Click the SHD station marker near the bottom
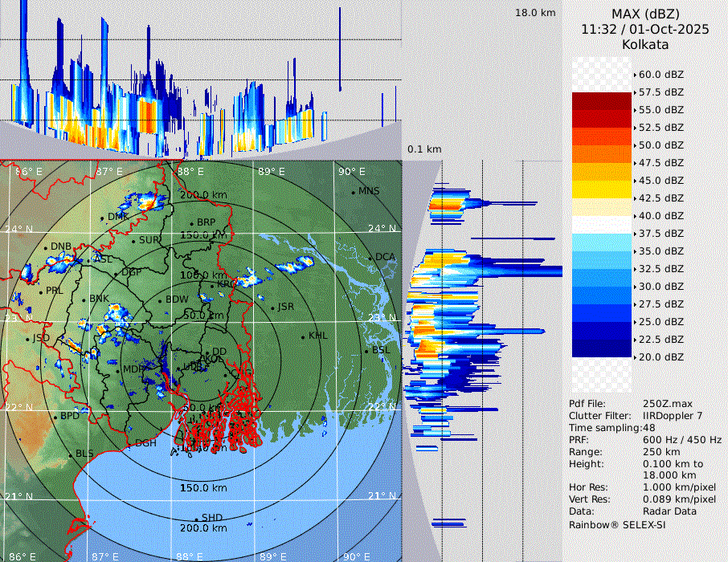 click(x=196, y=518)
